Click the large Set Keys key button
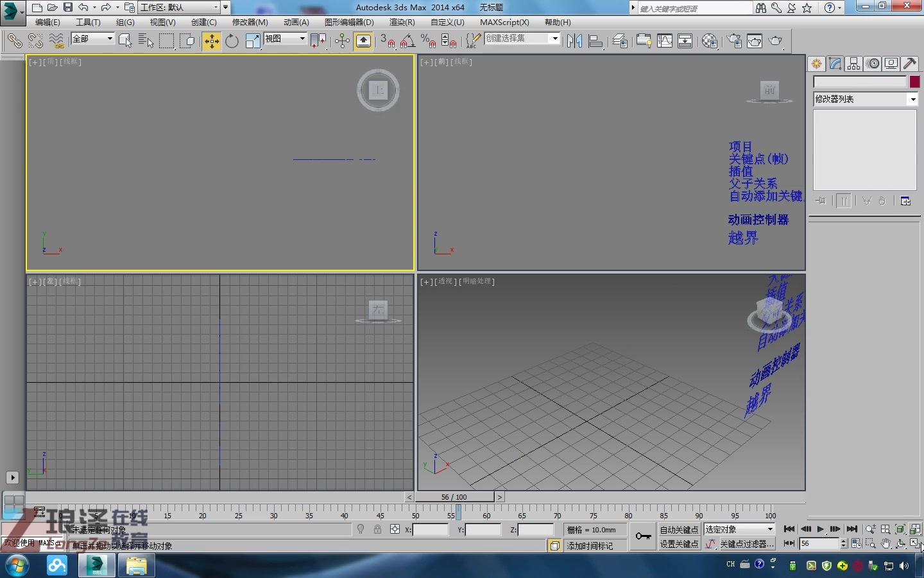 click(x=644, y=536)
